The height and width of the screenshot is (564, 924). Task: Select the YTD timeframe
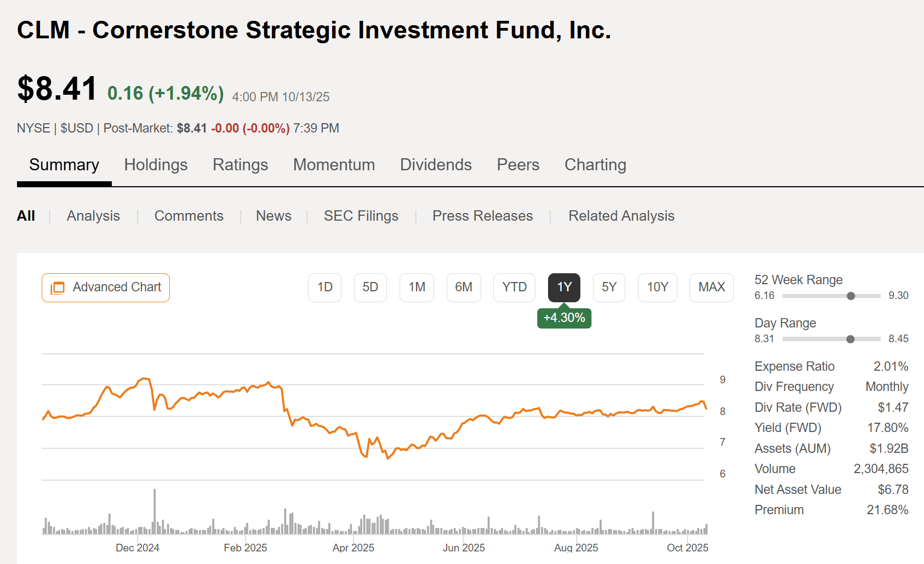coord(514,287)
